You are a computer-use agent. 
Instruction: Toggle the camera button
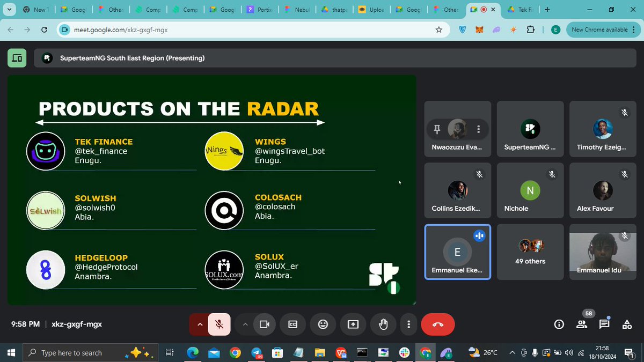click(x=264, y=324)
